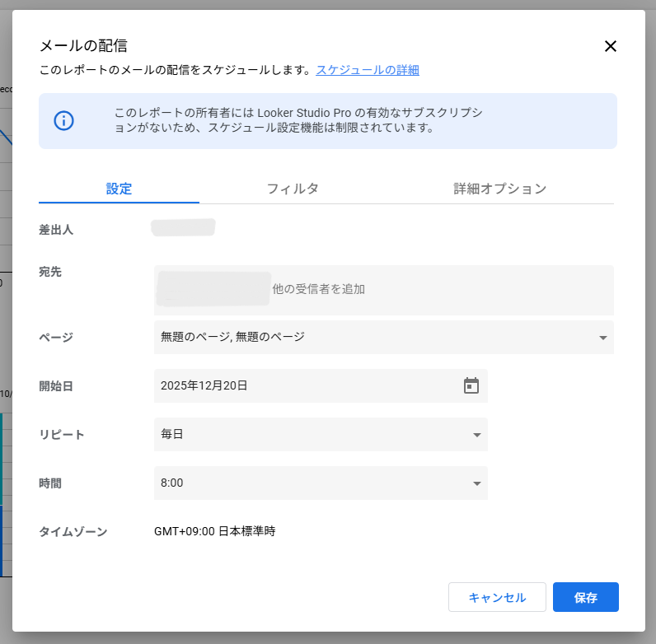The width and height of the screenshot is (656, 644).
Task: Click the GMT+09:00 日本標準時 timezone text
Action: tap(214, 531)
